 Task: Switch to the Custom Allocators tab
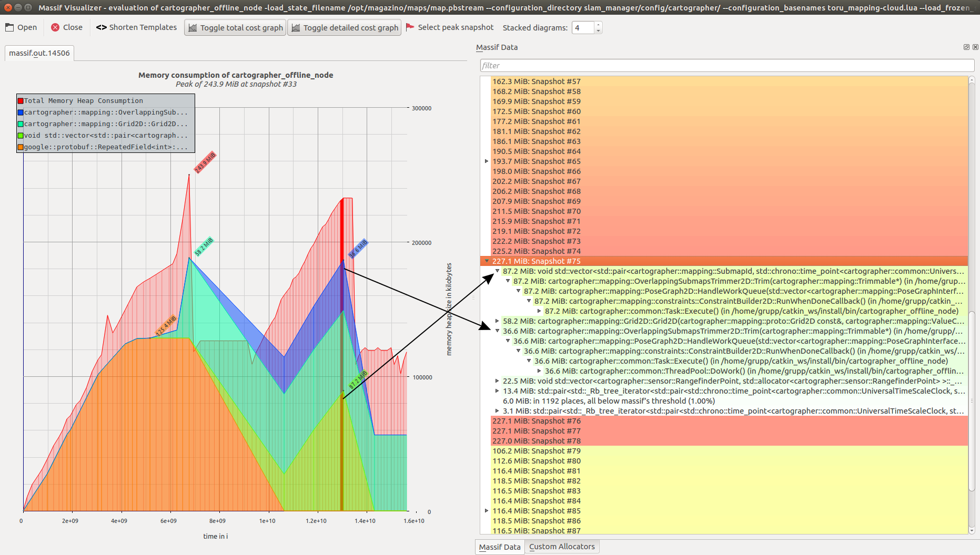[562, 547]
